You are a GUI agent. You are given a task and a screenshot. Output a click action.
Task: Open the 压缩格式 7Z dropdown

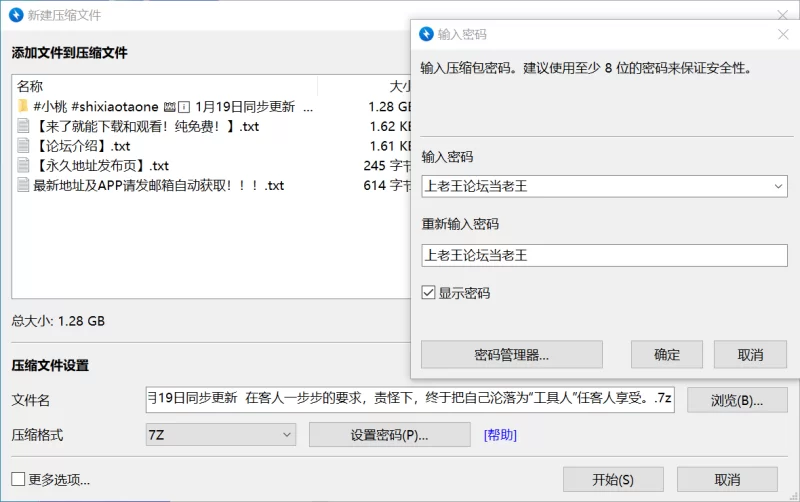(220, 435)
